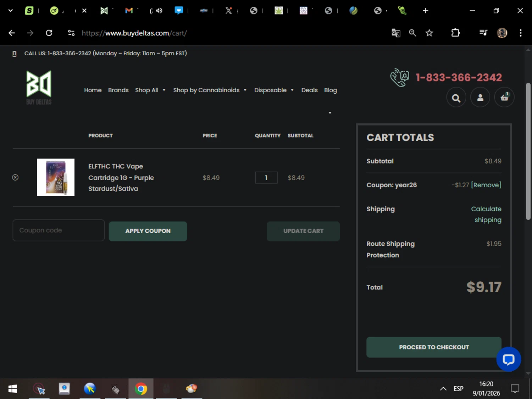Open the browser extensions puzzle icon
Image resolution: width=532 pixels, height=399 pixels.
(455, 33)
